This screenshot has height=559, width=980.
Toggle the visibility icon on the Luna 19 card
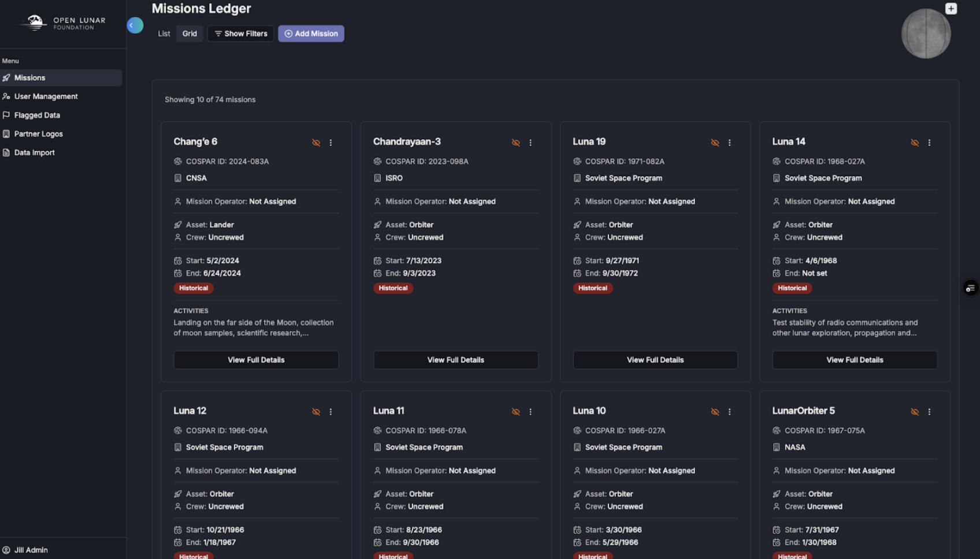click(715, 143)
